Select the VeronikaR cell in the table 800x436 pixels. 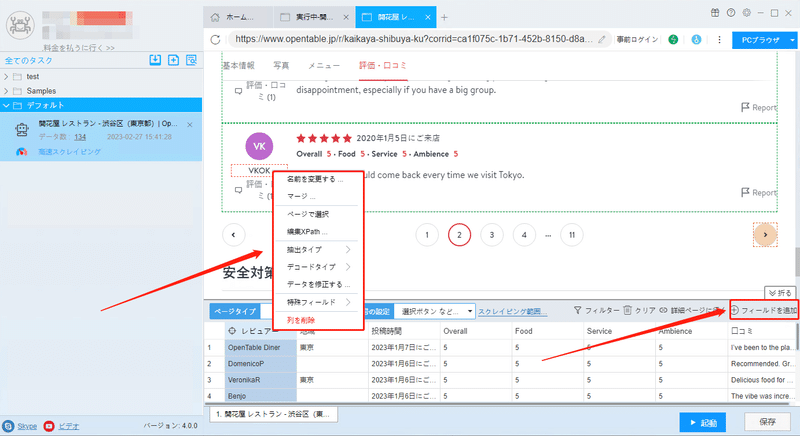point(261,380)
